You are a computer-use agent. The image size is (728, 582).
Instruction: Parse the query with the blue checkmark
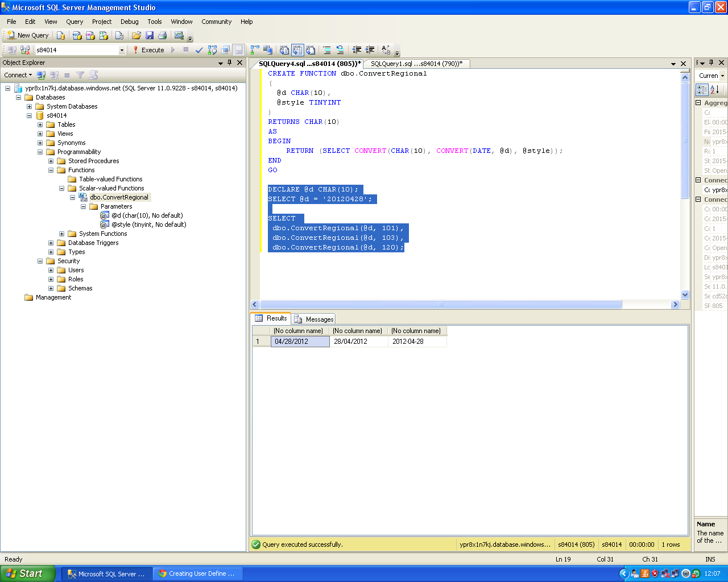coord(199,50)
